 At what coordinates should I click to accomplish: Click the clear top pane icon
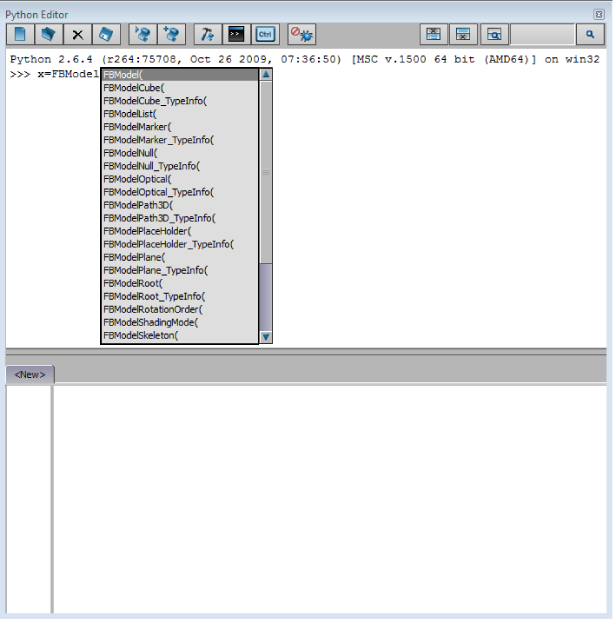pos(433,34)
